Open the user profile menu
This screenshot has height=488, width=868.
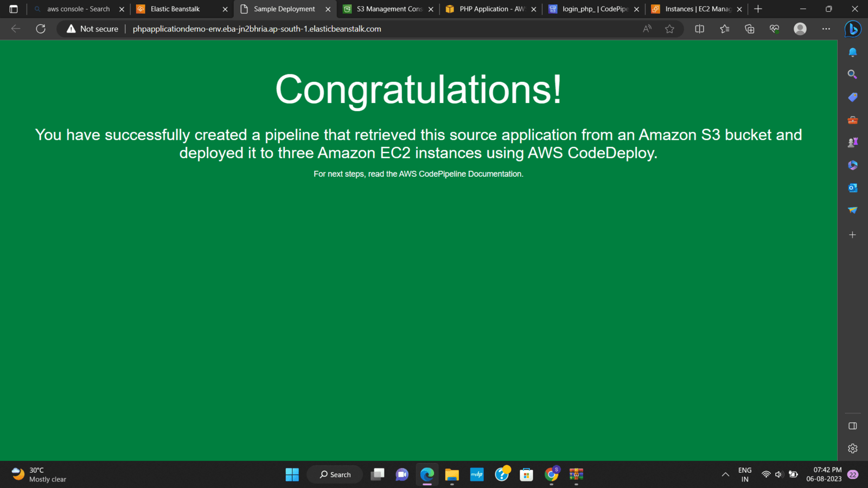pos(800,29)
